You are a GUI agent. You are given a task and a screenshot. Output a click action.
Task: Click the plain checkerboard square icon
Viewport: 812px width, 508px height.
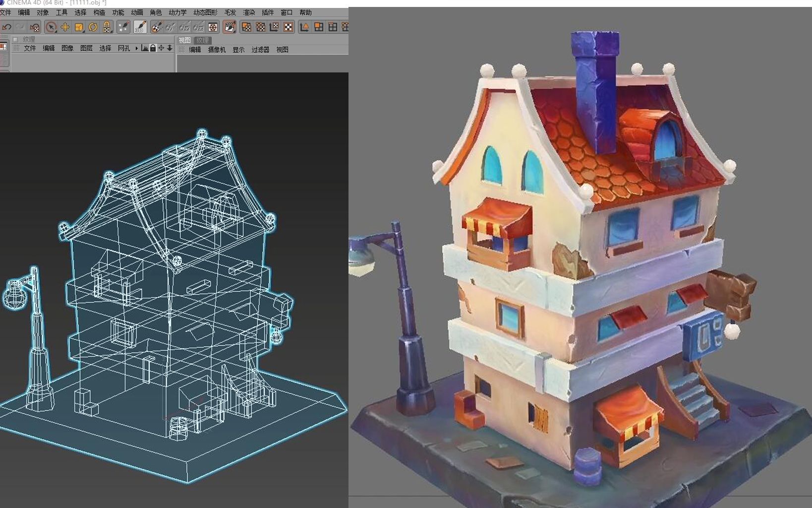(288, 27)
